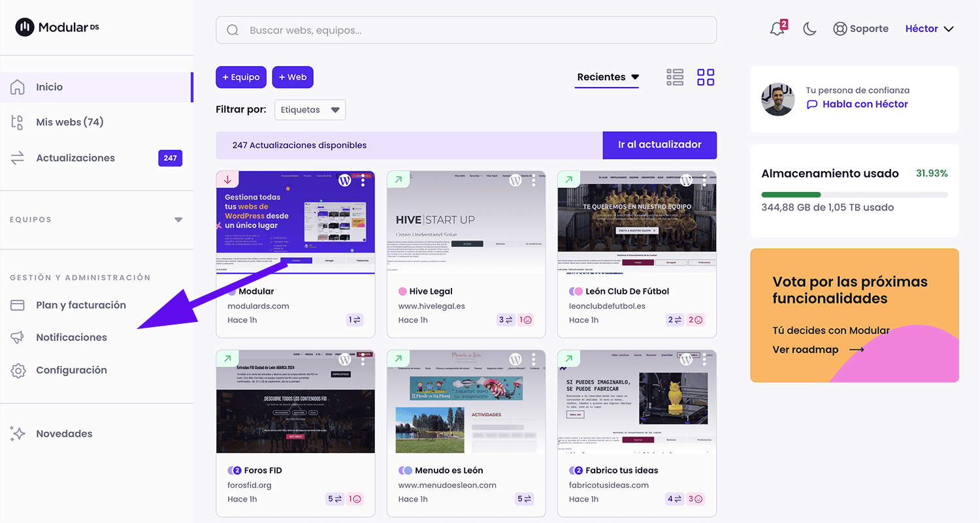Click forosfid.org URL text
The image size is (980, 523).
[250, 485]
